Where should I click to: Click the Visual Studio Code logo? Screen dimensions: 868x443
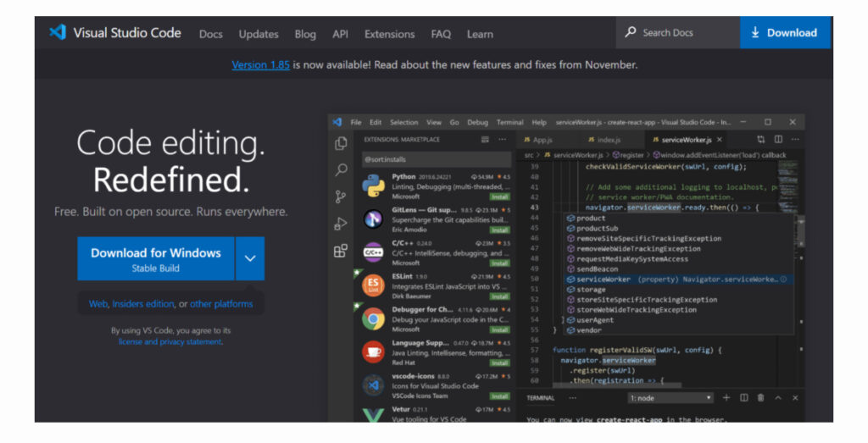point(58,33)
